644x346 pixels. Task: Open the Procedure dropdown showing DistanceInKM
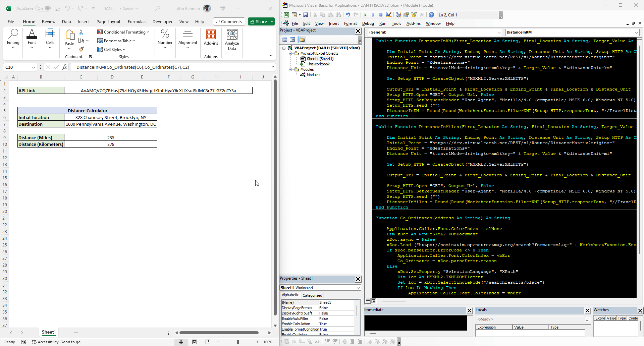point(636,32)
